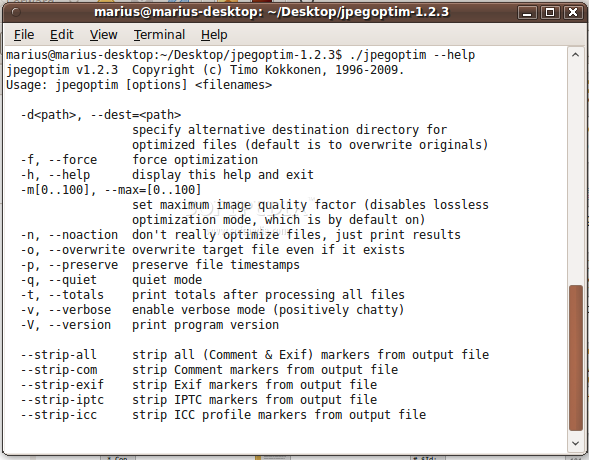This screenshot has width=589, height=460.
Task: Minimize the terminal window
Action: (x=527, y=12)
